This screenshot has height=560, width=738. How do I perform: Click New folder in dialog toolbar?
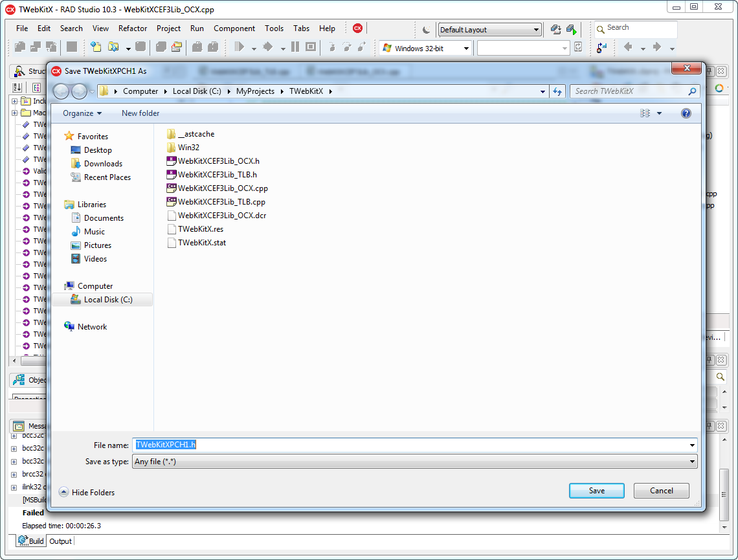tap(140, 113)
